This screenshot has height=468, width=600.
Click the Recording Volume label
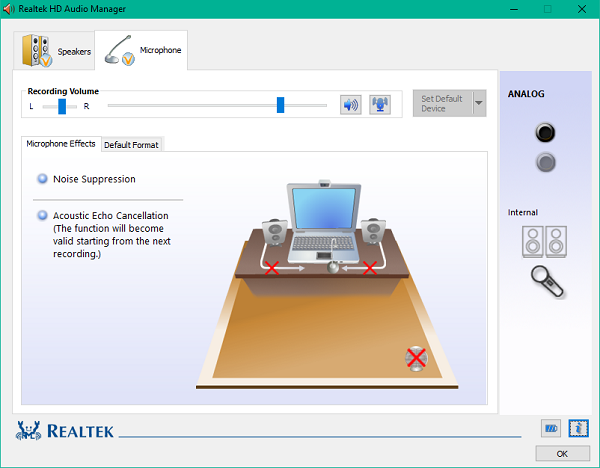click(63, 91)
